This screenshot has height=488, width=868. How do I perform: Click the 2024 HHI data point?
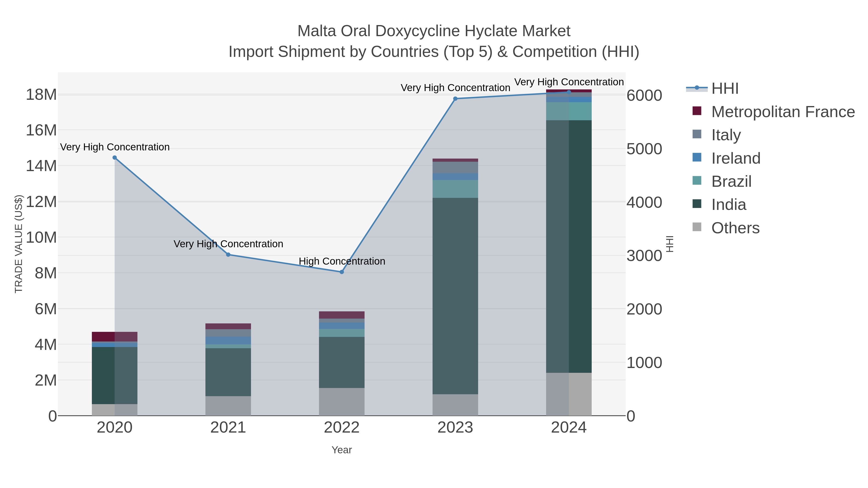pyautogui.click(x=569, y=92)
